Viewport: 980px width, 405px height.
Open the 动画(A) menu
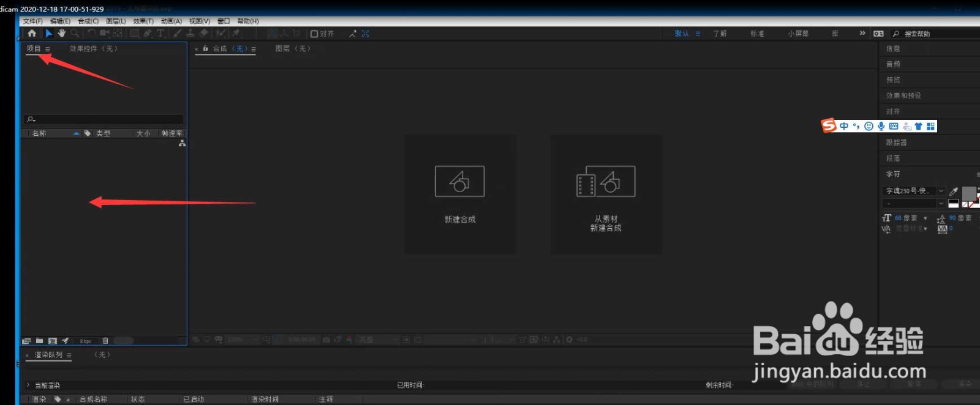click(x=171, y=21)
